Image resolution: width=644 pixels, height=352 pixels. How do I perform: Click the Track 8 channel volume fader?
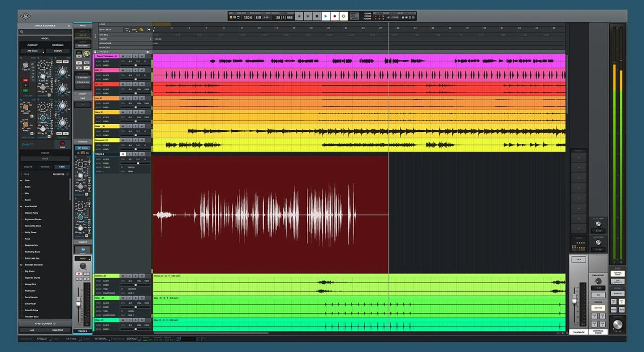click(x=78, y=302)
